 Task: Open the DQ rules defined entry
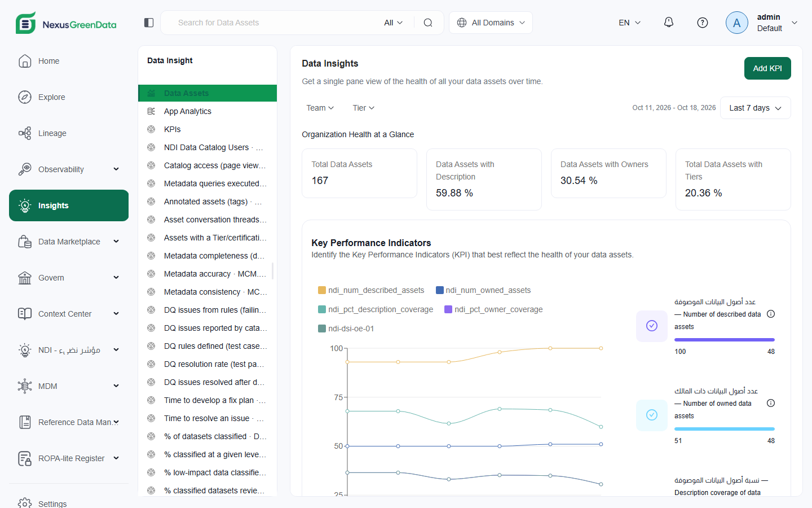pos(208,346)
